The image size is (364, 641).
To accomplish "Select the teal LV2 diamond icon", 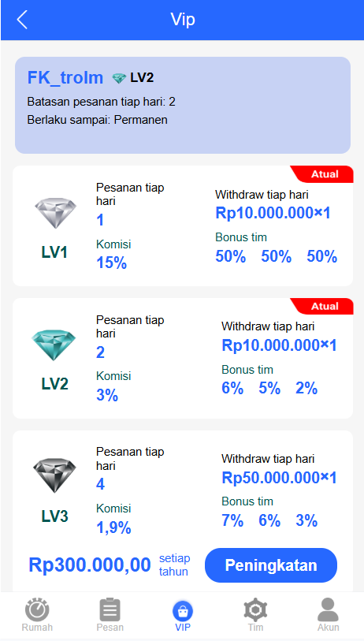I will (54, 345).
